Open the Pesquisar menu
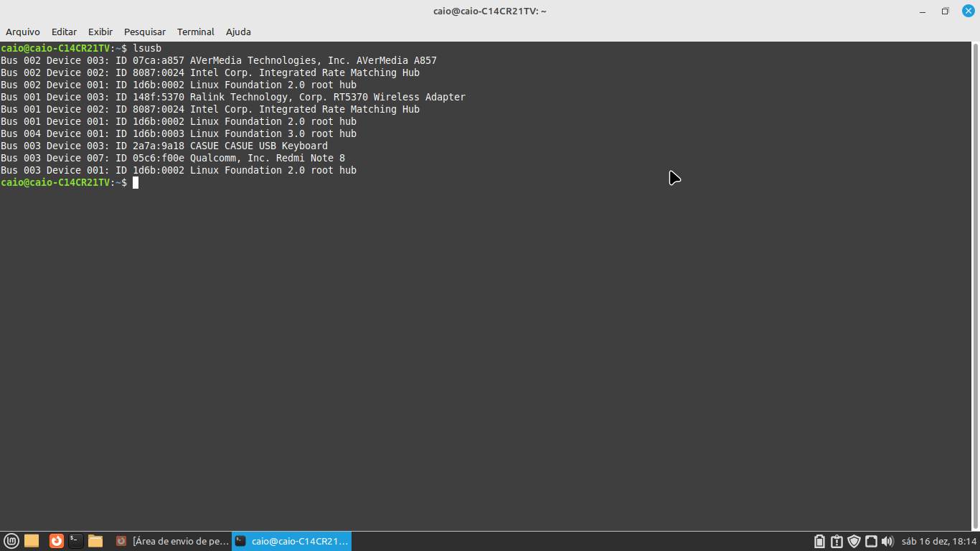Viewport: 980px width, 551px height. click(x=145, y=32)
